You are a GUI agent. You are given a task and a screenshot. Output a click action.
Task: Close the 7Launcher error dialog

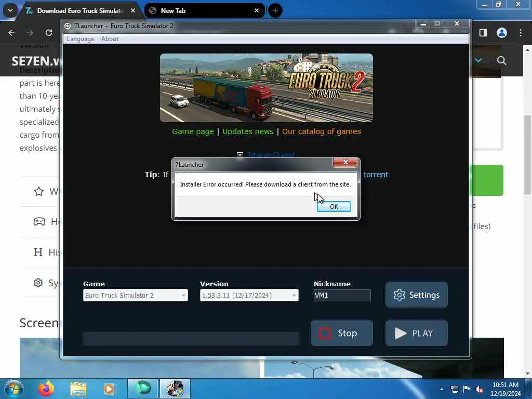click(345, 162)
